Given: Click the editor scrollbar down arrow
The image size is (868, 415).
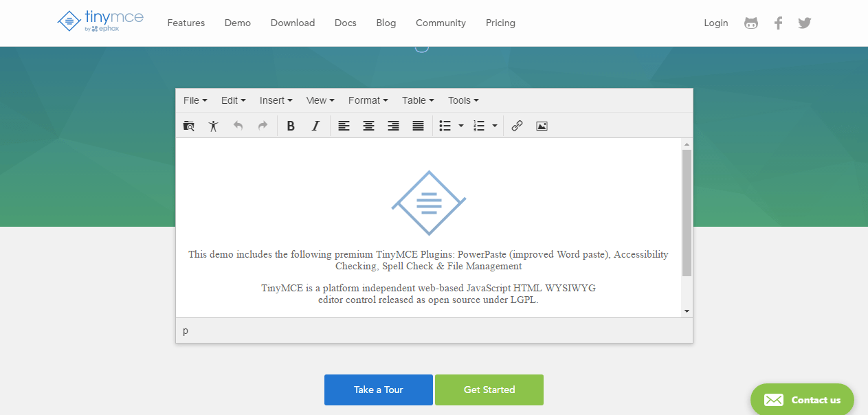Looking at the screenshot, I should 687,311.
